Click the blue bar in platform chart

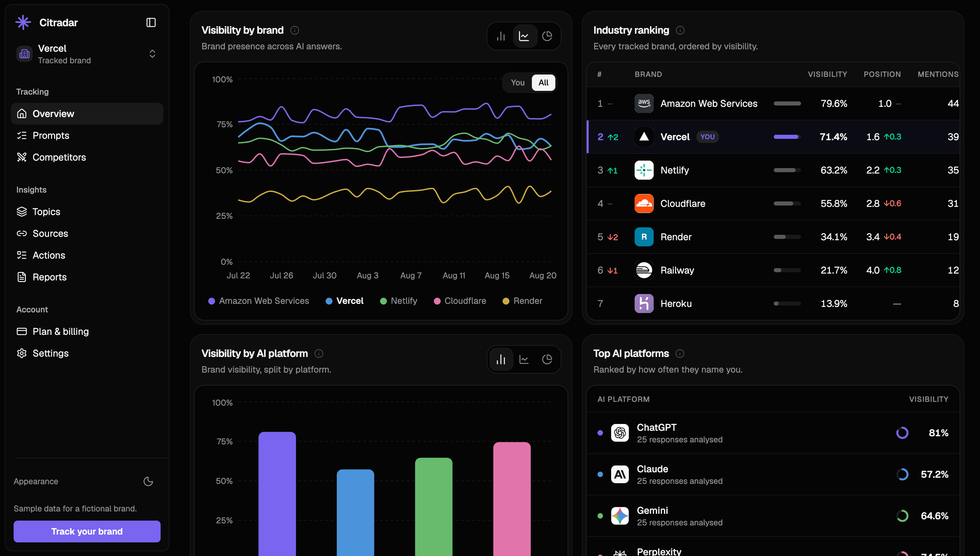[x=356, y=512]
